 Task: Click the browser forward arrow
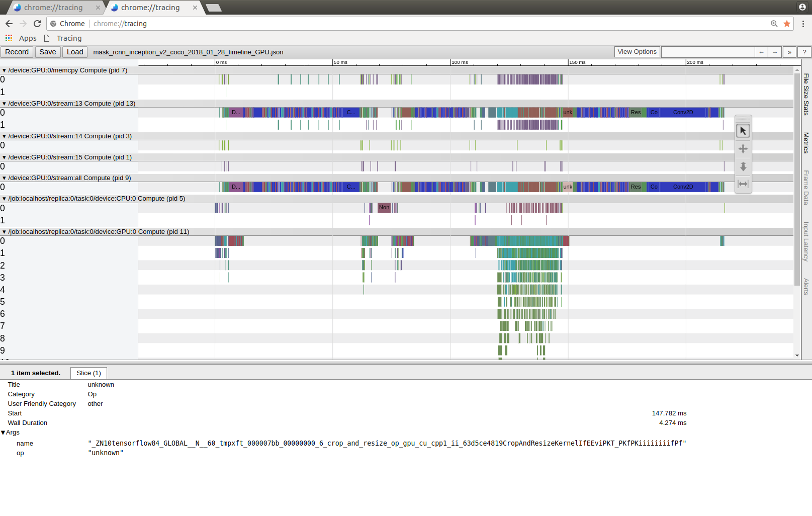23,24
